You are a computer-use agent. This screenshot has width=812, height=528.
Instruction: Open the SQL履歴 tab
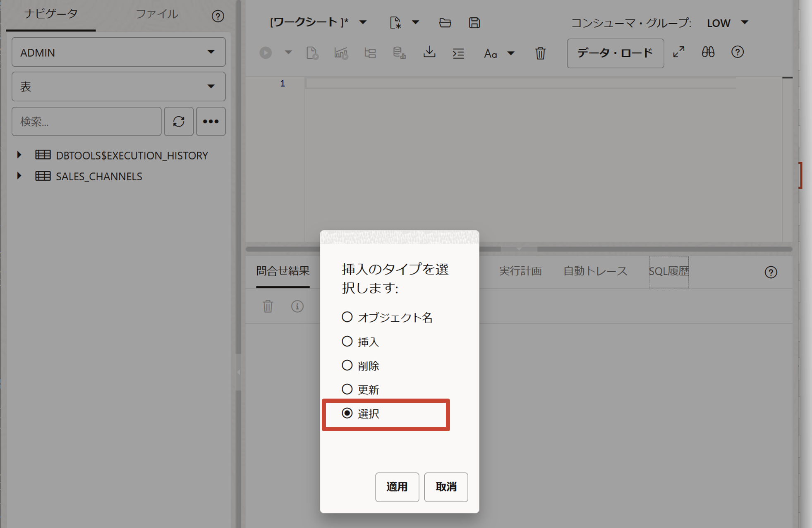point(668,271)
